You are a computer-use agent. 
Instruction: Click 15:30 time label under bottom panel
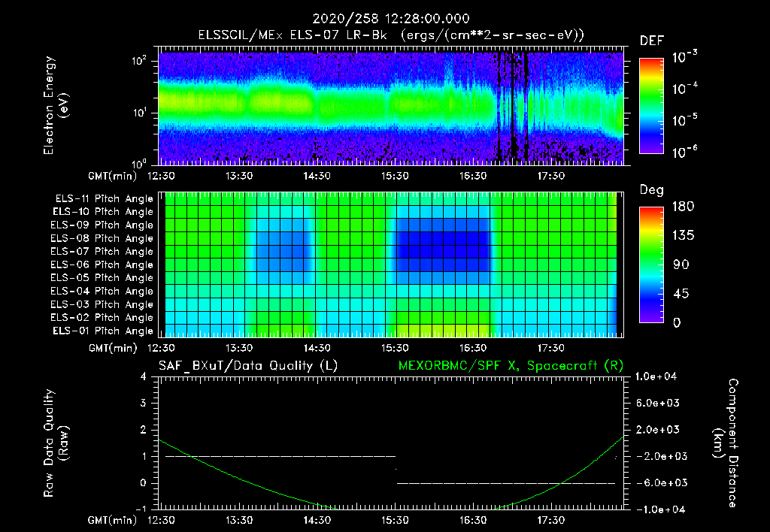point(395,521)
